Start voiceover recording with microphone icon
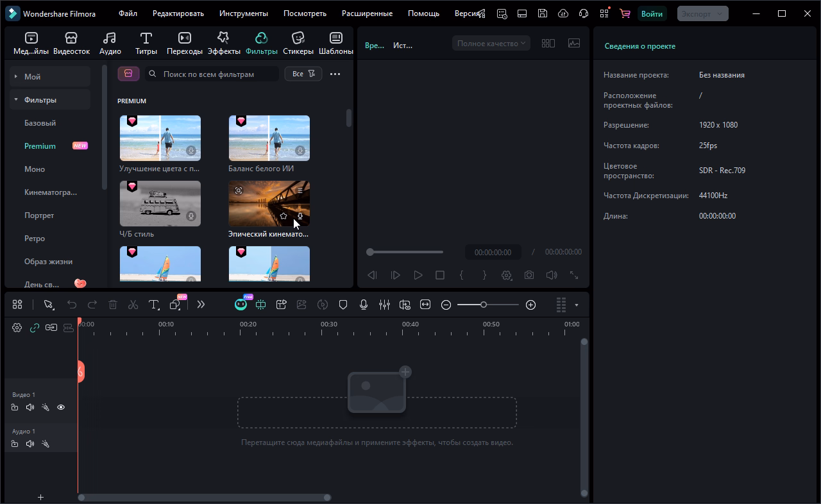The image size is (821, 504). [x=364, y=305]
